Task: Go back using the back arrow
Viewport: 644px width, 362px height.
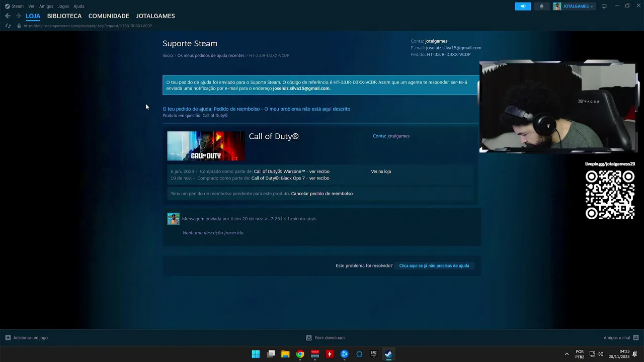Action: (x=8, y=16)
